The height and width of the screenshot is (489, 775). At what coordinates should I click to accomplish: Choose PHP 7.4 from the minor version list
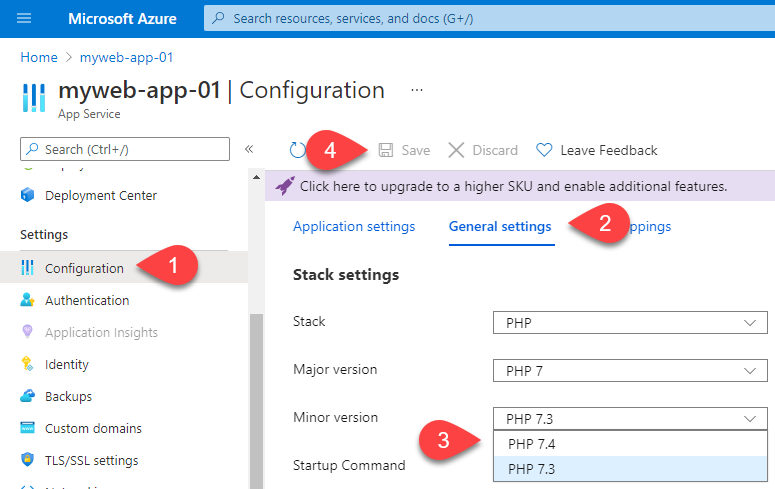[x=630, y=444]
